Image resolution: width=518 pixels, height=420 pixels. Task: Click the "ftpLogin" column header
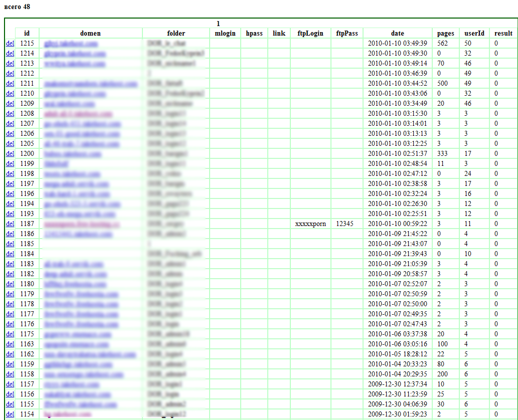pyautogui.click(x=310, y=34)
